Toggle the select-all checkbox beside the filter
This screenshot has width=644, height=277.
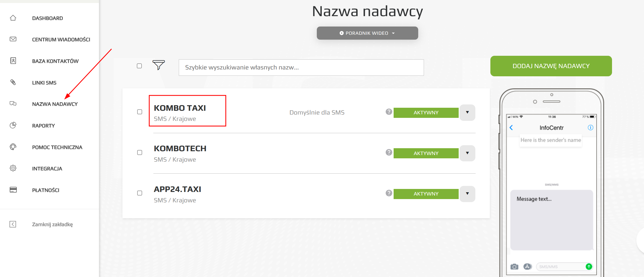[139, 66]
